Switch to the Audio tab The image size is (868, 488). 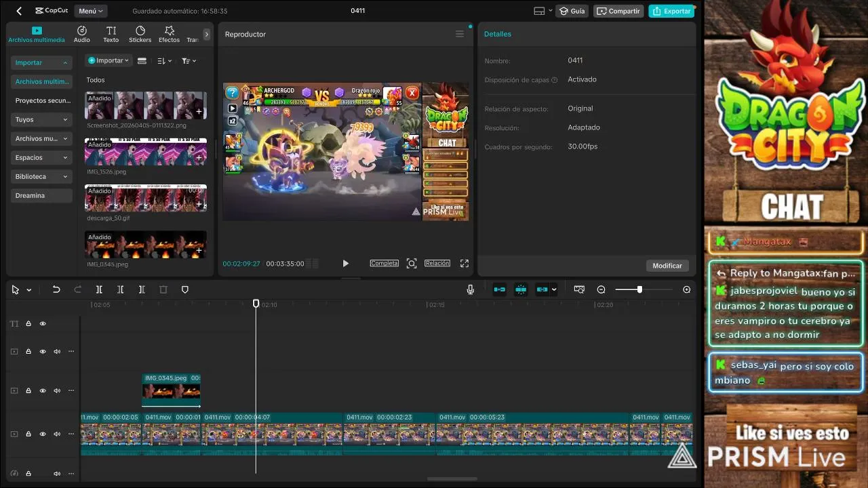pos(82,34)
